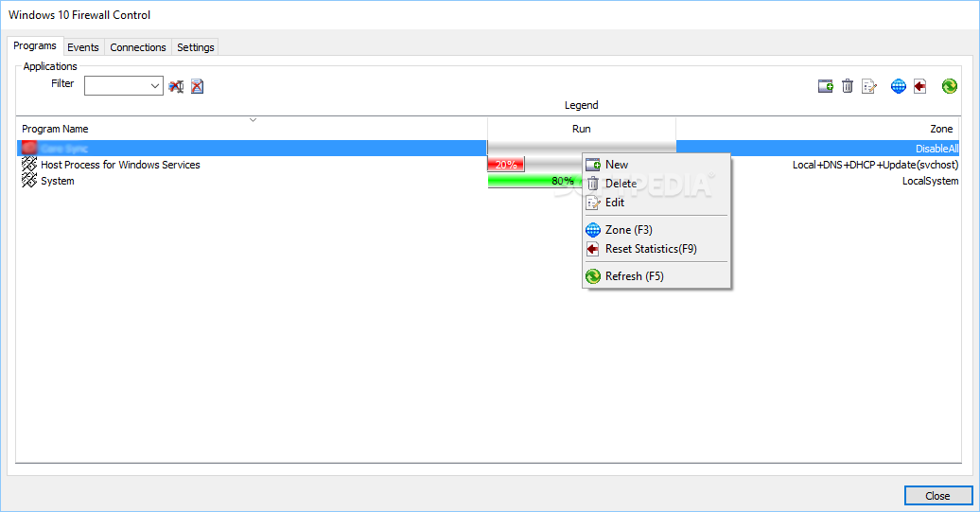Choose Zone (F3) from the context menu
Screen dimensions: 980x512
coord(656,230)
